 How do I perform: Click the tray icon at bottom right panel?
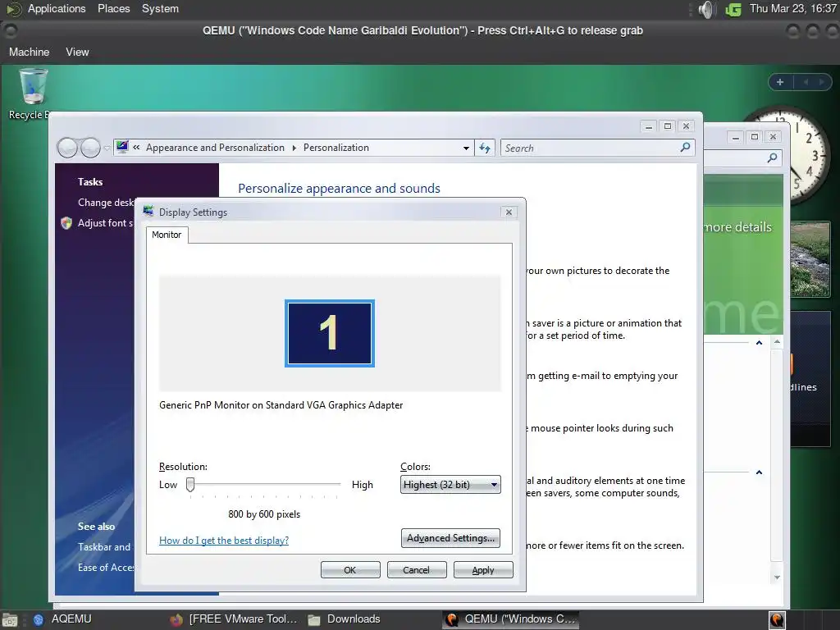(777, 620)
